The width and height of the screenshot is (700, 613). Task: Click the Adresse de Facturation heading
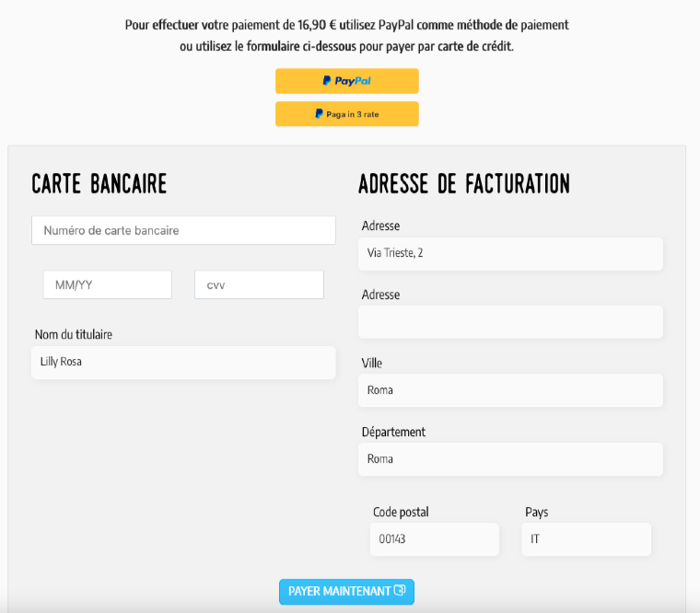pyautogui.click(x=463, y=184)
